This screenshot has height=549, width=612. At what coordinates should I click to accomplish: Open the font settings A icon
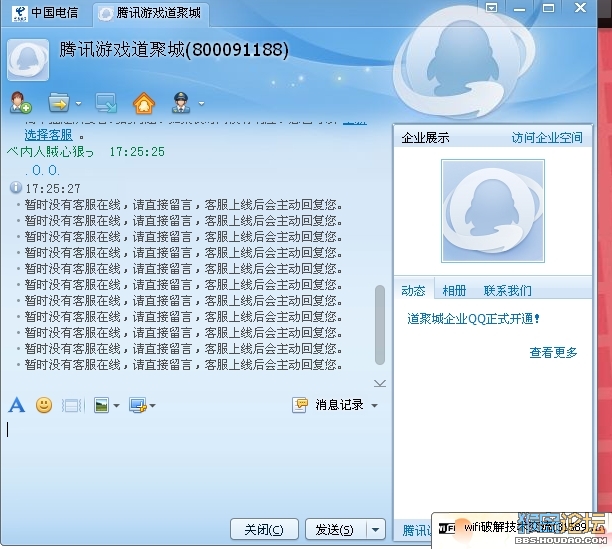16,405
